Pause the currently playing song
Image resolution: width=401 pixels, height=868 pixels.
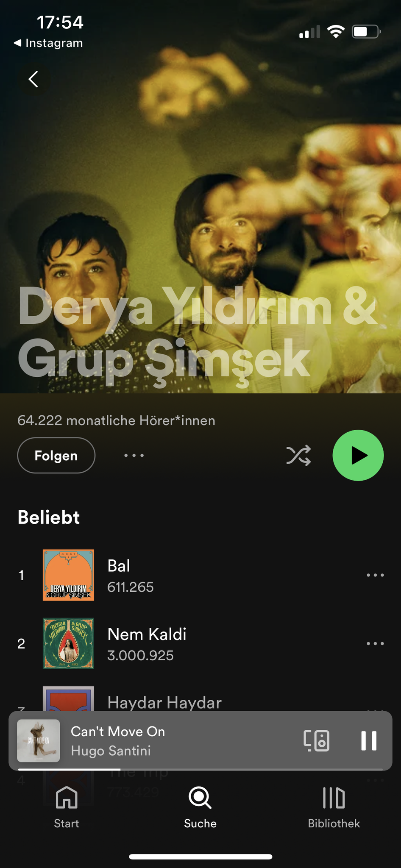point(369,741)
